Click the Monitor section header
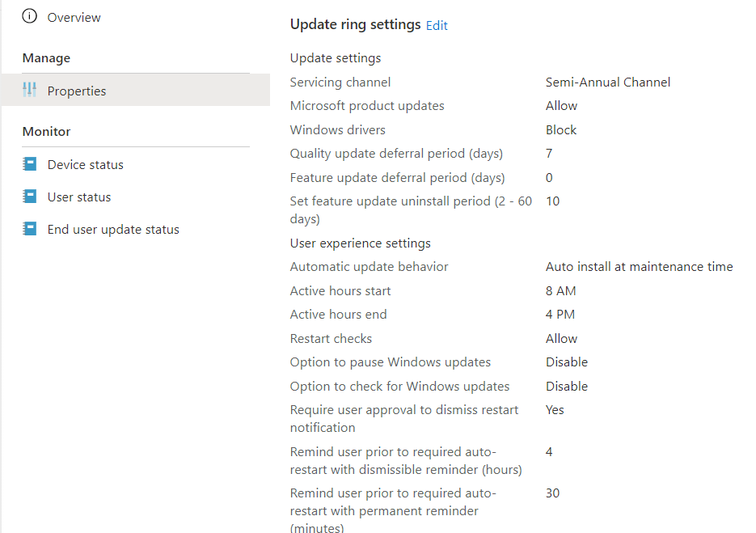756x533 pixels. (46, 131)
